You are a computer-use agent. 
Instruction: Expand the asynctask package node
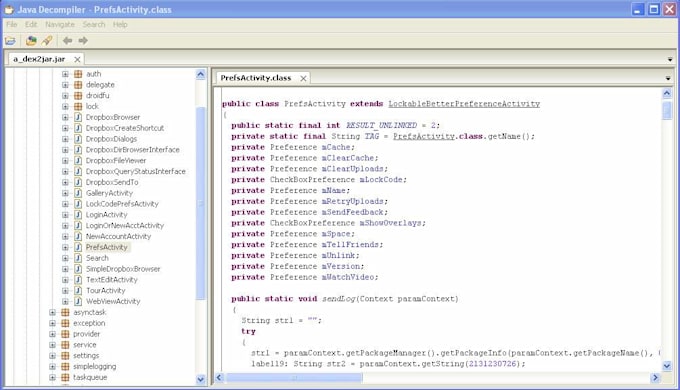pyautogui.click(x=52, y=312)
